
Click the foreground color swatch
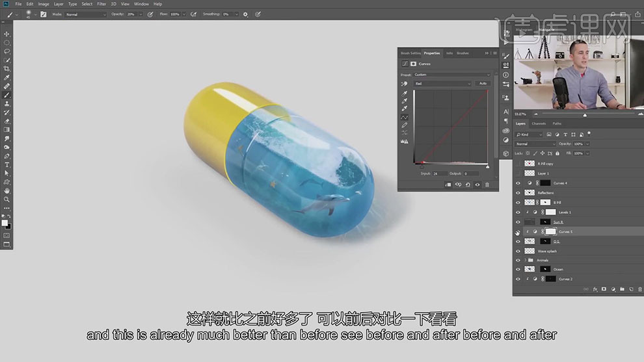click(x=5, y=224)
